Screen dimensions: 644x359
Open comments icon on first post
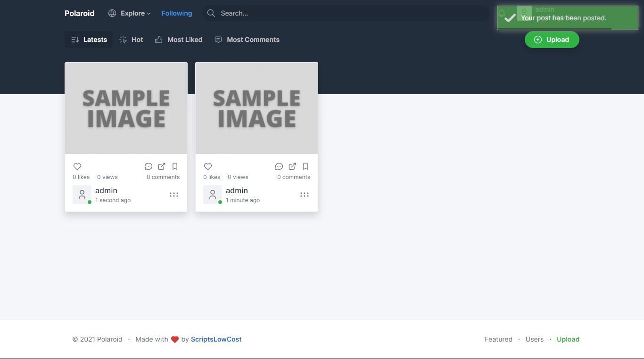pyautogui.click(x=149, y=166)
